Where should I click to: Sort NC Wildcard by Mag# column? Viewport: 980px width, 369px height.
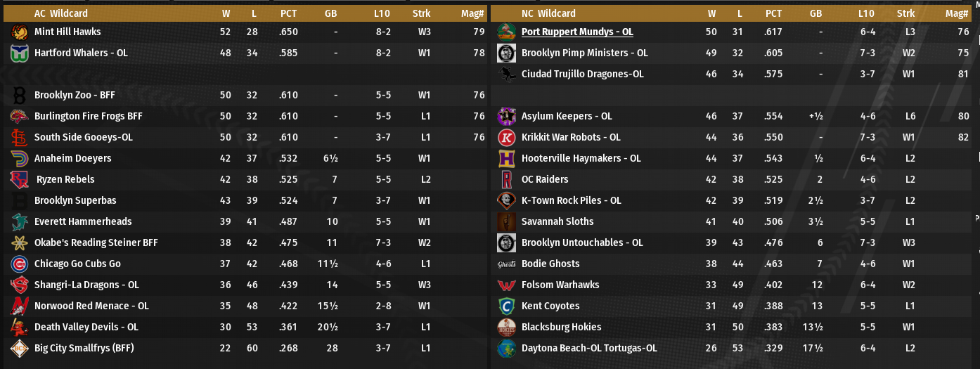point(957,13)
